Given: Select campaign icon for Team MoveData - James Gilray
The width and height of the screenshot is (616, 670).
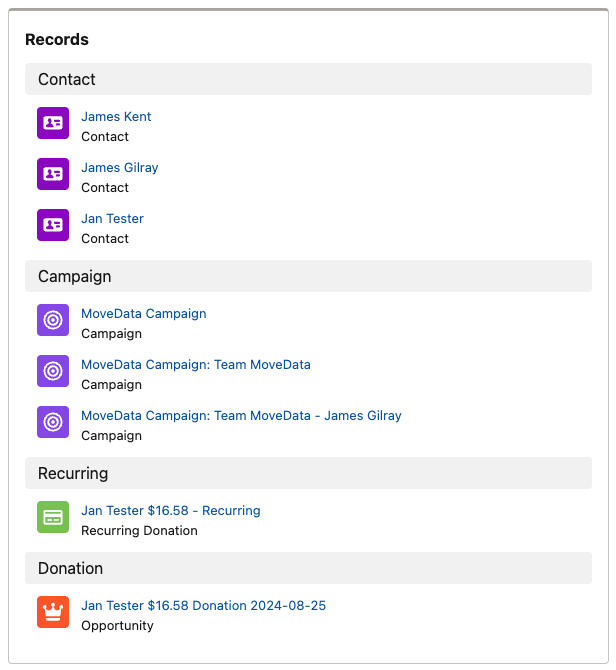Looking at the screenshot, I should click(x=53, y=422).
